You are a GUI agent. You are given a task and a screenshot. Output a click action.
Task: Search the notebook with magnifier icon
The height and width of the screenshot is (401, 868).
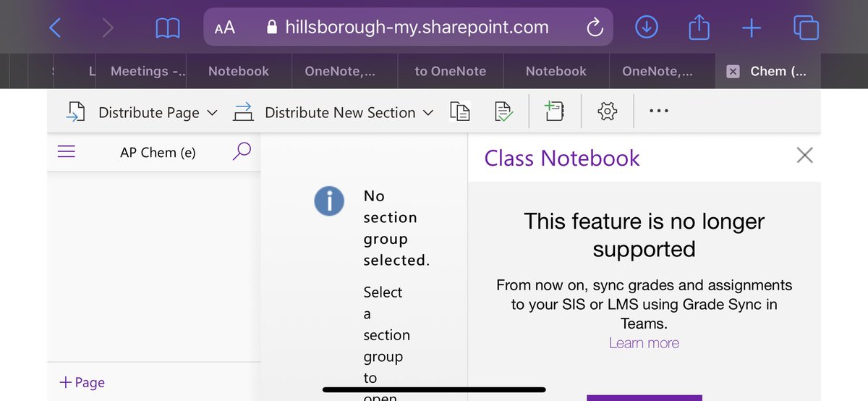click(x=242, y=151)
